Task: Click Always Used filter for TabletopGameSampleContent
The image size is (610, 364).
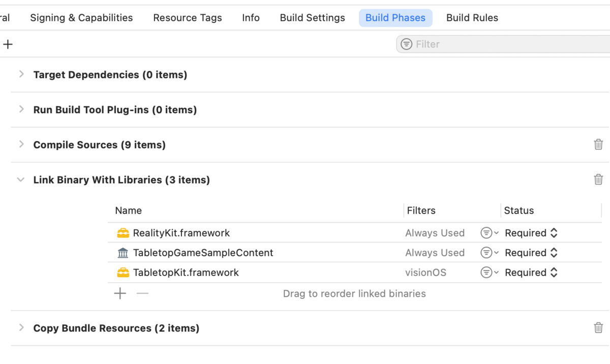Action: [435, 253]
